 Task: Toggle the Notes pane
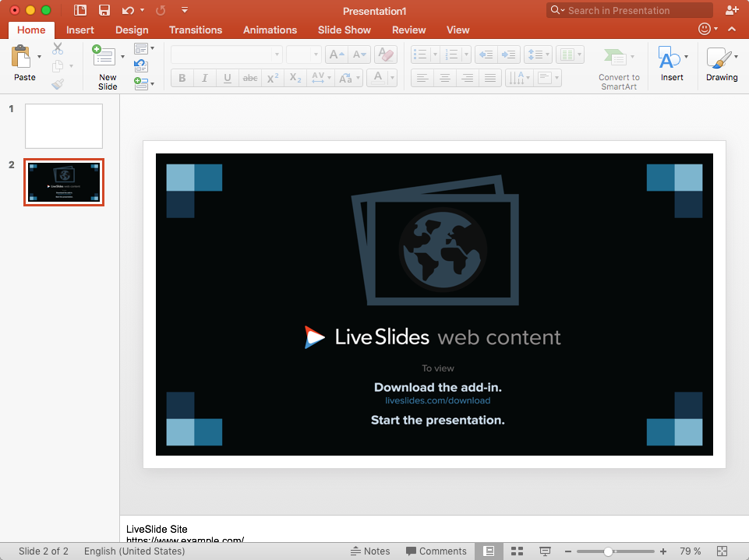(x=370, y=551)
